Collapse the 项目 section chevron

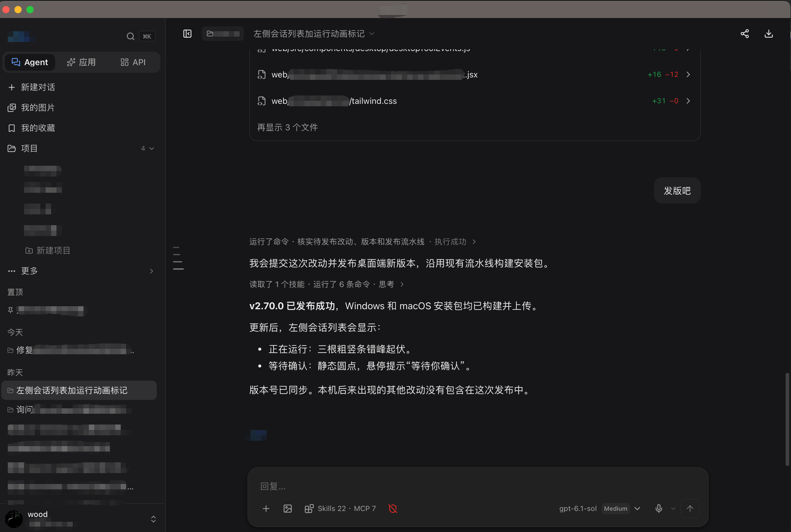pos(152,148)
